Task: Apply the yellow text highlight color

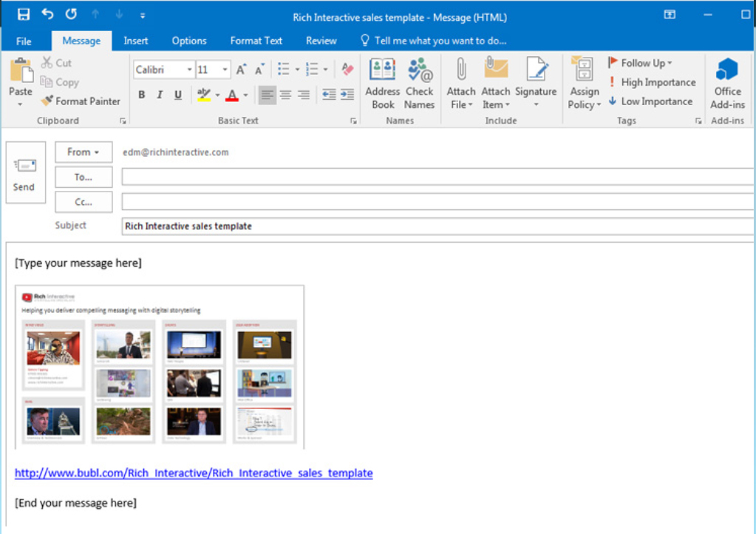Action: click(204, 95)
